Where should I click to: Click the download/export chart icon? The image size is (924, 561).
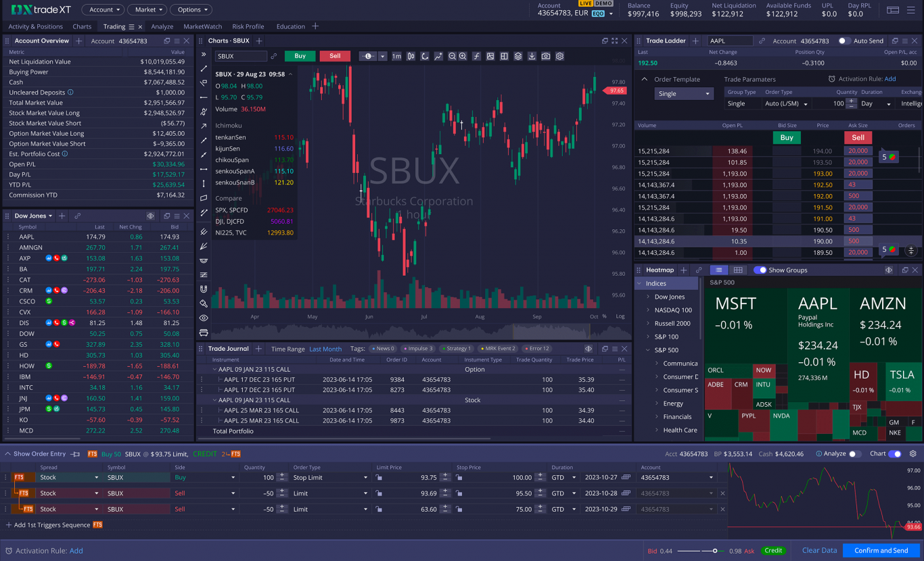(531, 56)
